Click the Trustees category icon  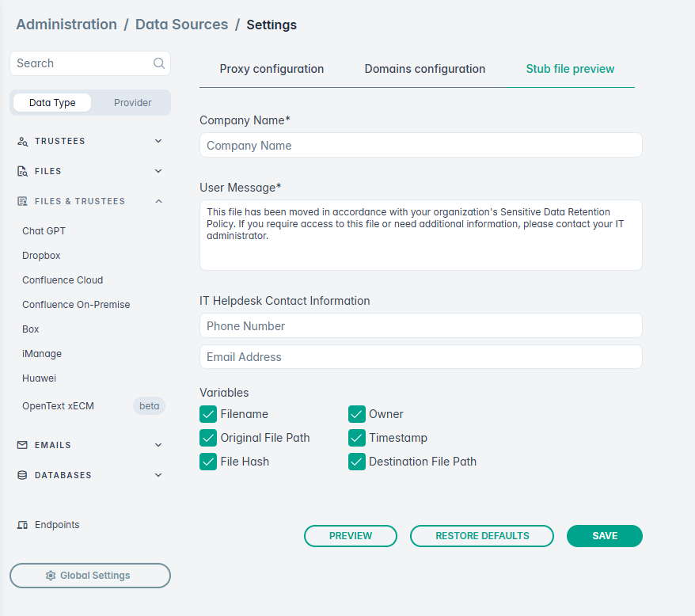pos(22,141)
